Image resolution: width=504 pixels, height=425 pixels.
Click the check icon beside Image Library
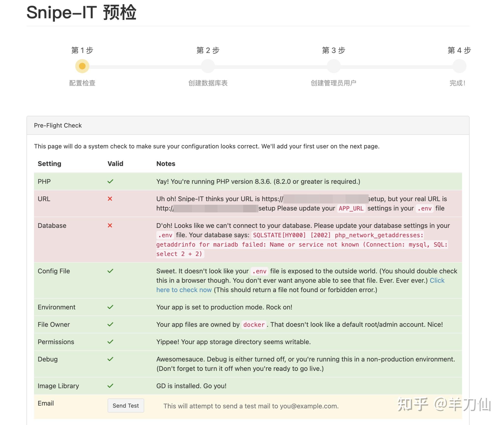(x=110, y=386)
